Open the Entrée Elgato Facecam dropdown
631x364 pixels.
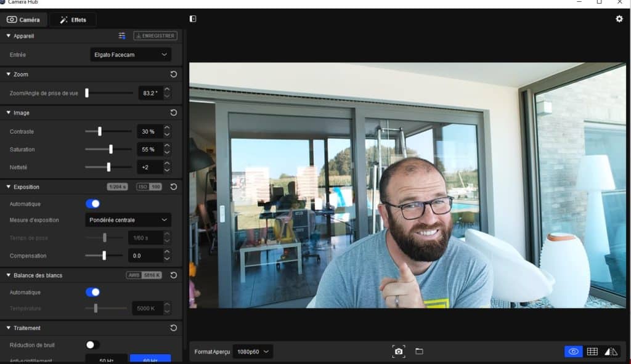pos(131,55)
